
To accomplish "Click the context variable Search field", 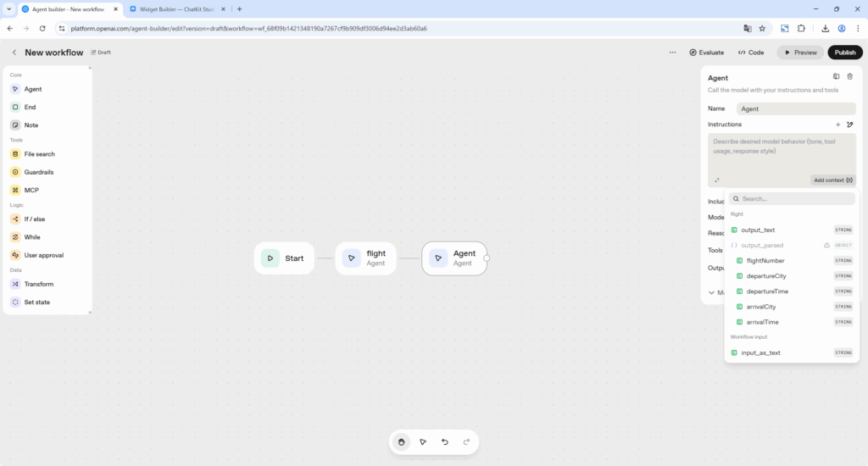I will pos(793,199).
